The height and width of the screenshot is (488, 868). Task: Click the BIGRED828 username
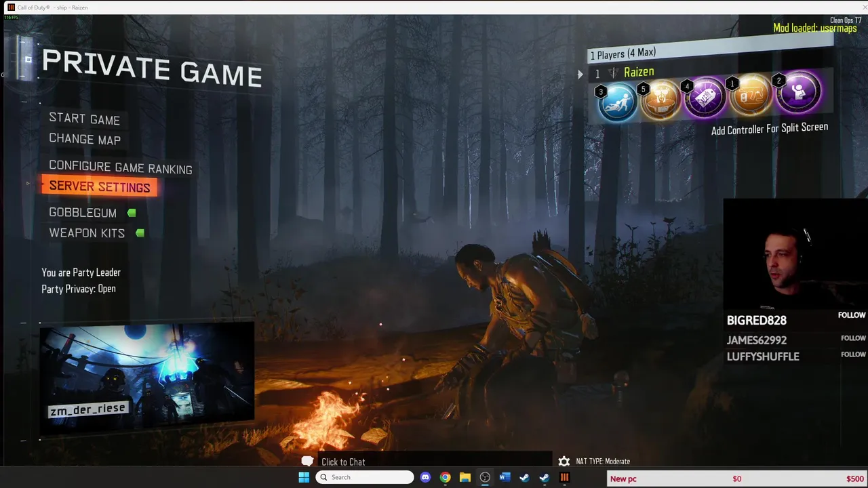pyautogui.click(x=757, y=320)
